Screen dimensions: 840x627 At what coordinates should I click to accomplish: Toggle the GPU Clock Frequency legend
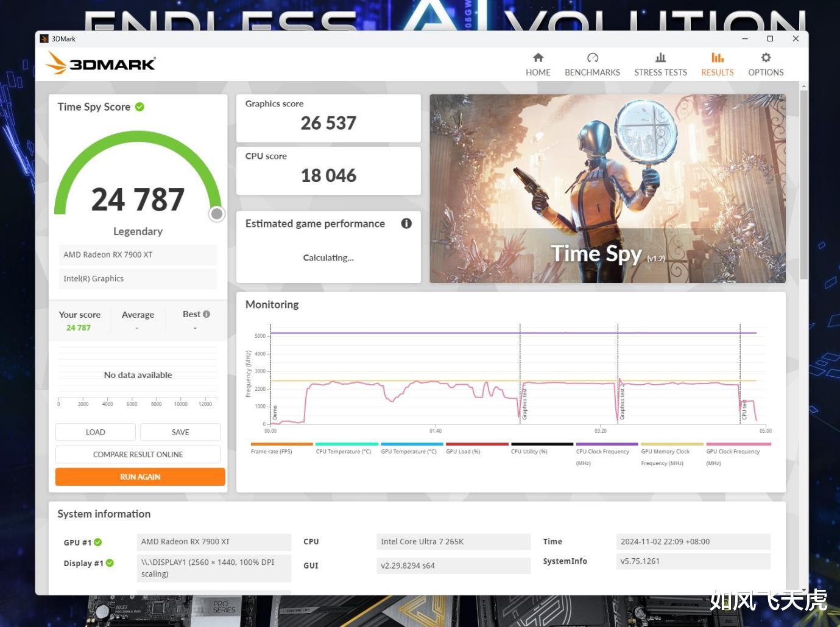coord(737,455)
